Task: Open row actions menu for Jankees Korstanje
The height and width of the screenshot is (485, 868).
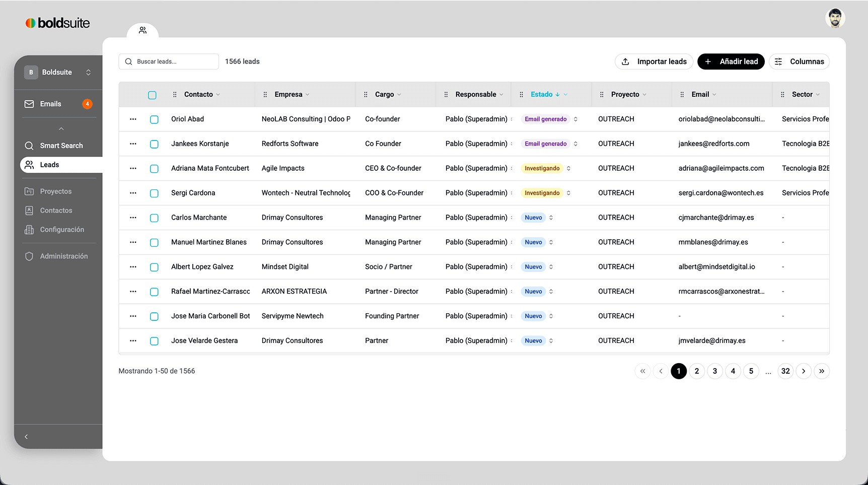Action: click(133, 144)
